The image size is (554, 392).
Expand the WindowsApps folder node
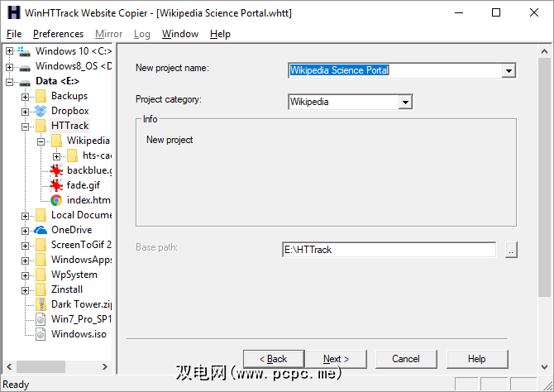(x=25, y=261)
